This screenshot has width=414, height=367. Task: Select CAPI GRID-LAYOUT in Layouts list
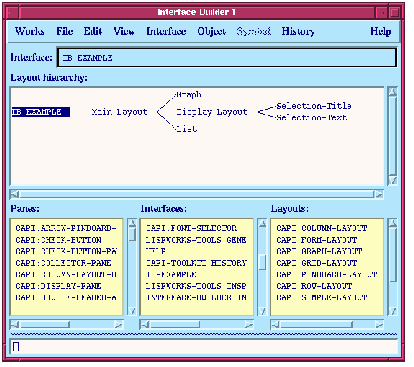317,263
